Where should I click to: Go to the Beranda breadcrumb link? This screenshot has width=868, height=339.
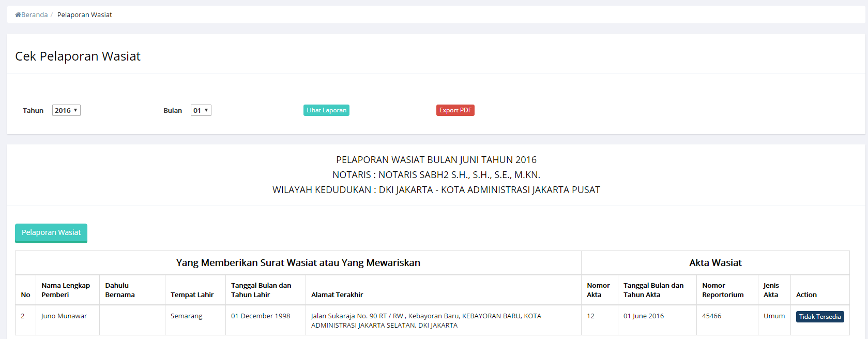click(34, 15)
